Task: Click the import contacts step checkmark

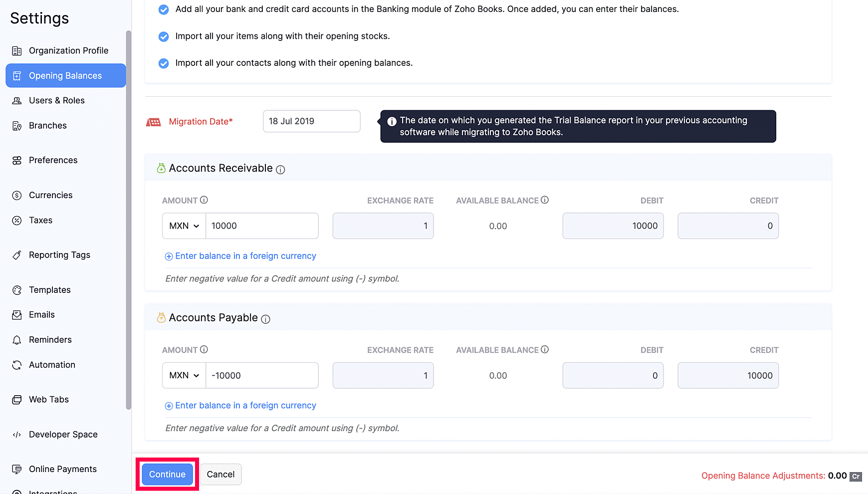Action: click(x=164, y=63)
